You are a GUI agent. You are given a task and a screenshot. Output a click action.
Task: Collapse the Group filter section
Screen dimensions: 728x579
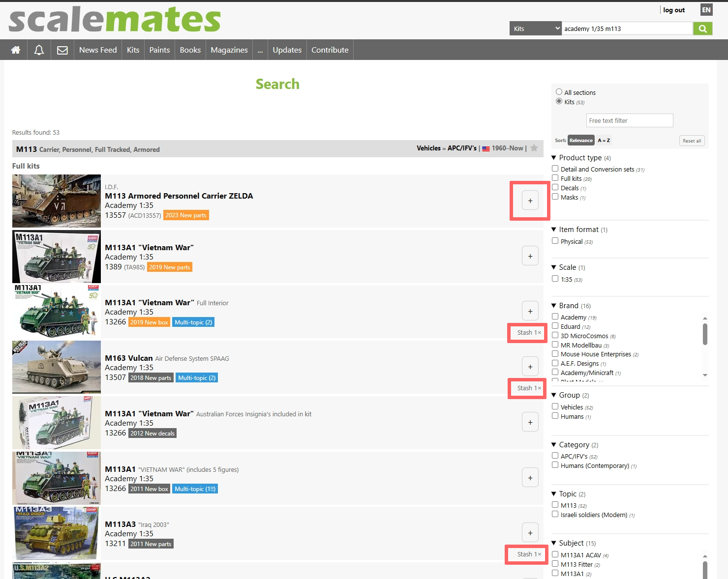coord(554,395)
